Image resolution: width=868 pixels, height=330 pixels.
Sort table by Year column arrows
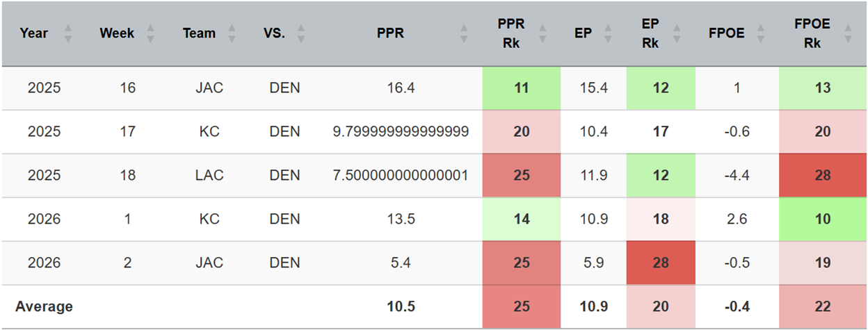click(x=68, y=33)
